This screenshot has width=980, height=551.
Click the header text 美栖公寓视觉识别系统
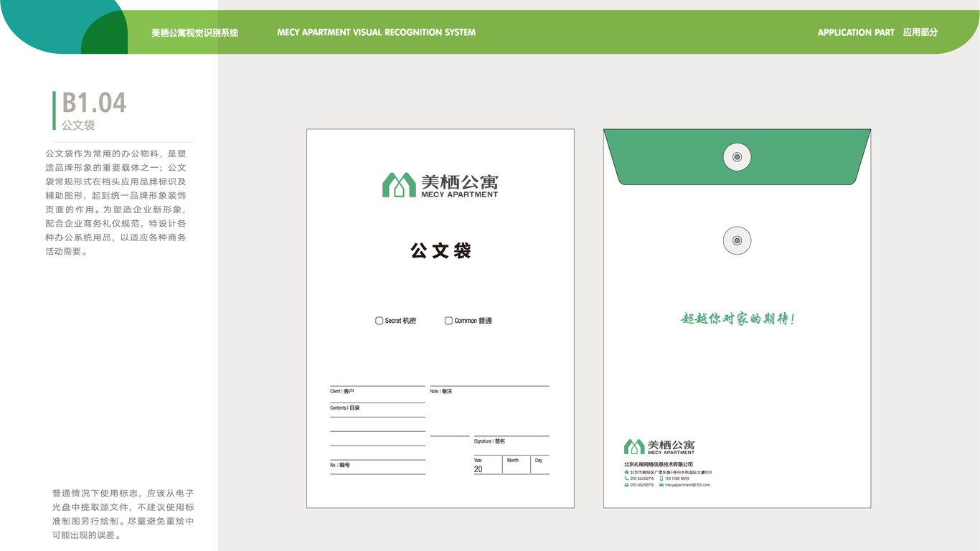click(194, 32)
